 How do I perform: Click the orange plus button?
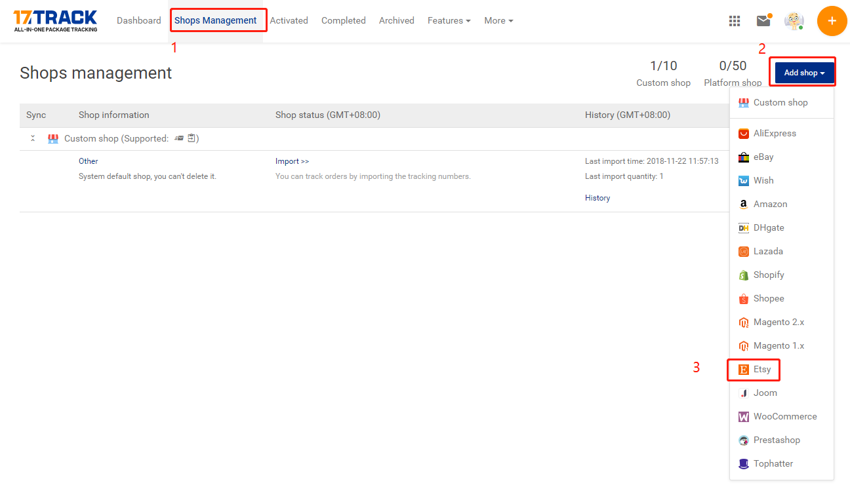click(x=832, y=21)
